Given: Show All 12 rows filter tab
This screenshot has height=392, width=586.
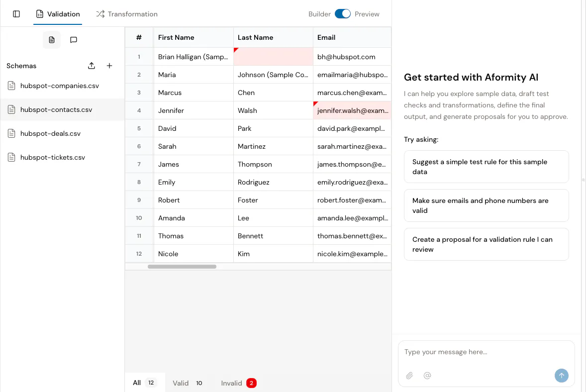Looking at the screenshot, I should [x=145, y=383].
